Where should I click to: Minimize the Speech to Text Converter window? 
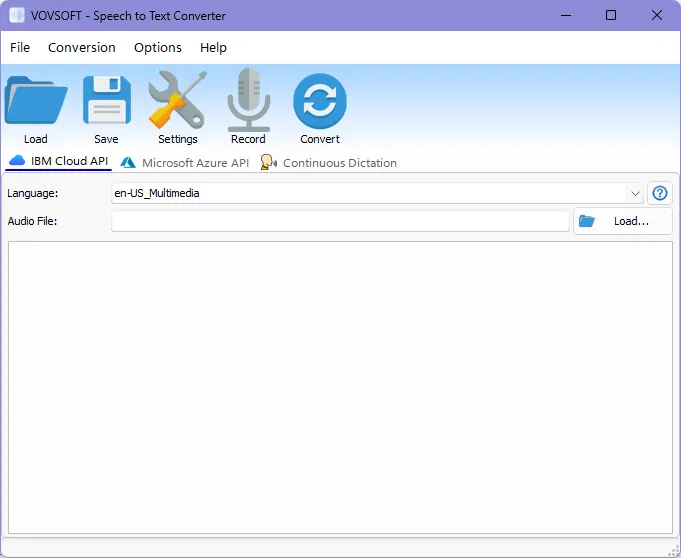(566, 15)
